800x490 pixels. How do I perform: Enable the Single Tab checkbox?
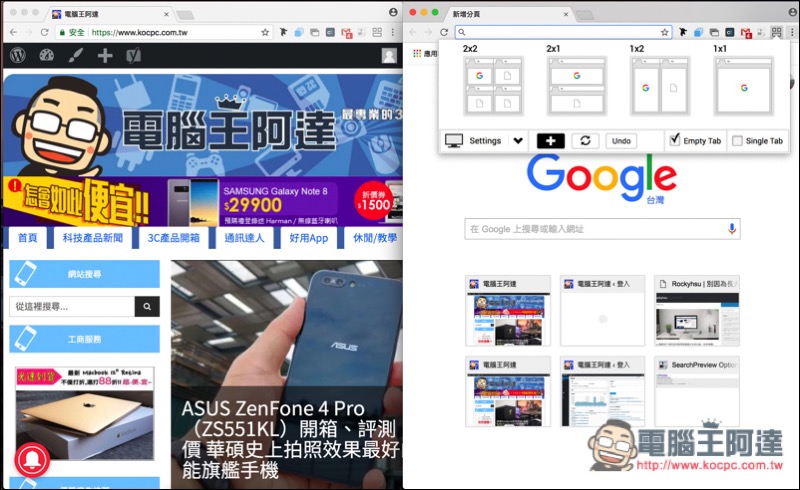[x=737, y=140]
